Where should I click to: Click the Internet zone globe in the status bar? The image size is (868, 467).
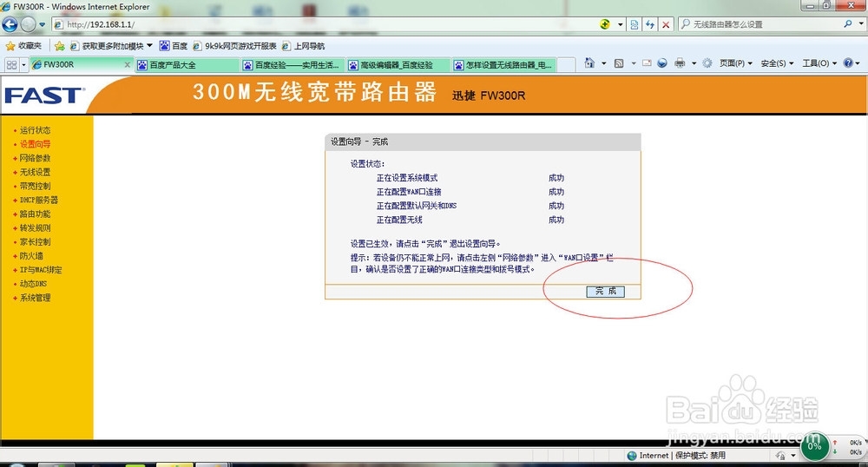pos(632,456)
